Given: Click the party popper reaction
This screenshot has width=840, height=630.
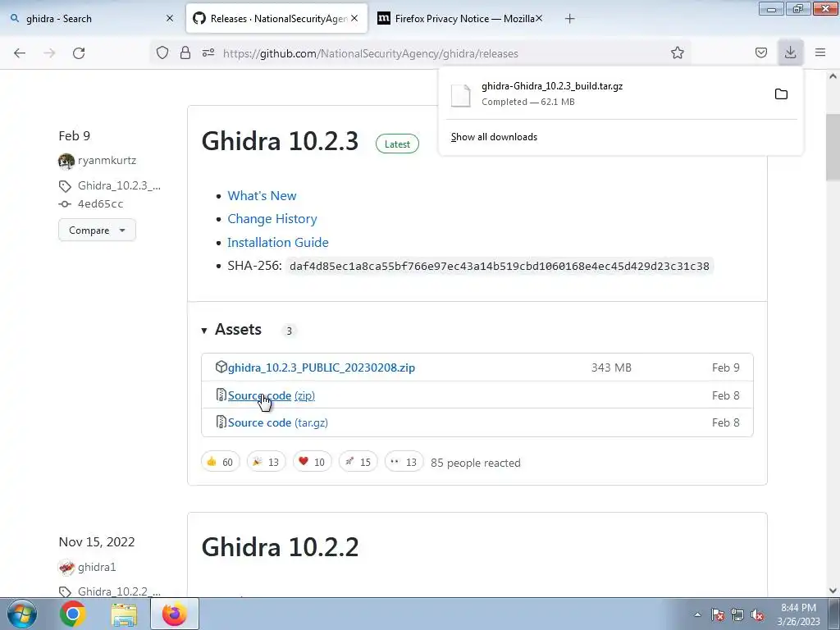Looking at the screenshot, I should pos(267,462).
